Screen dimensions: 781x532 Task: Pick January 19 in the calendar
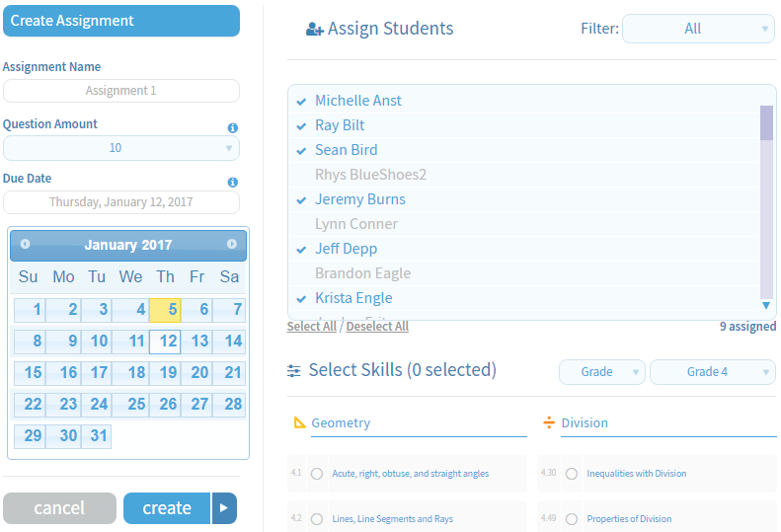pyautogui.click(x=165, y=373)
